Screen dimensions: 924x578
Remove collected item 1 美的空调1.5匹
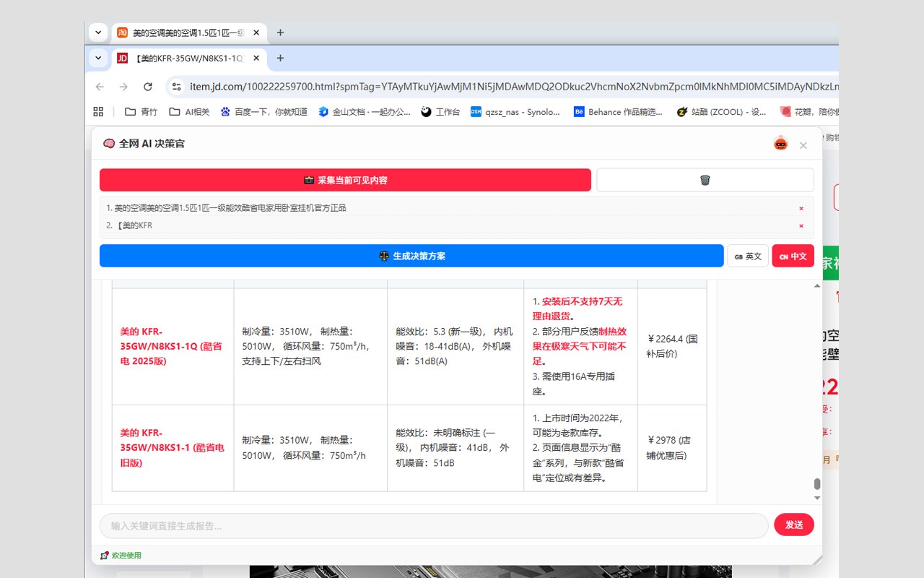[801, 208]
